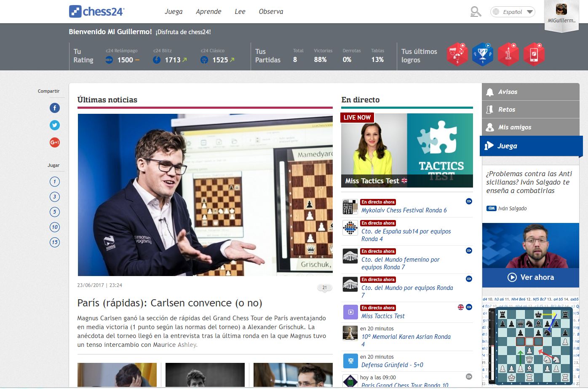Click the chess24 logo
The image size is (588, 389).
96,11
